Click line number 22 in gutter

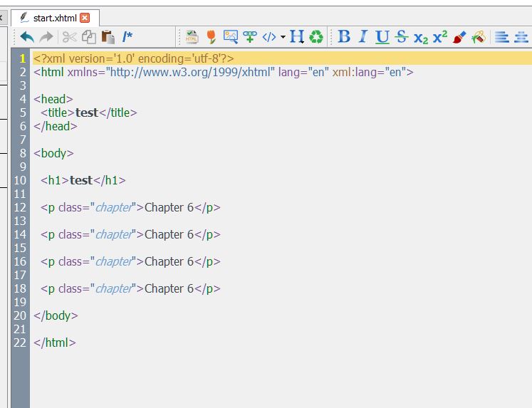click(20, 342)
